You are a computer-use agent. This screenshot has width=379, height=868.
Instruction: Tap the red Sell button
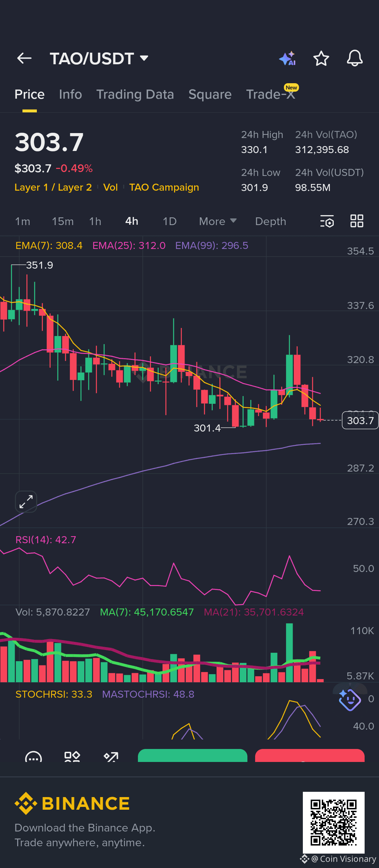pos(310,756)
